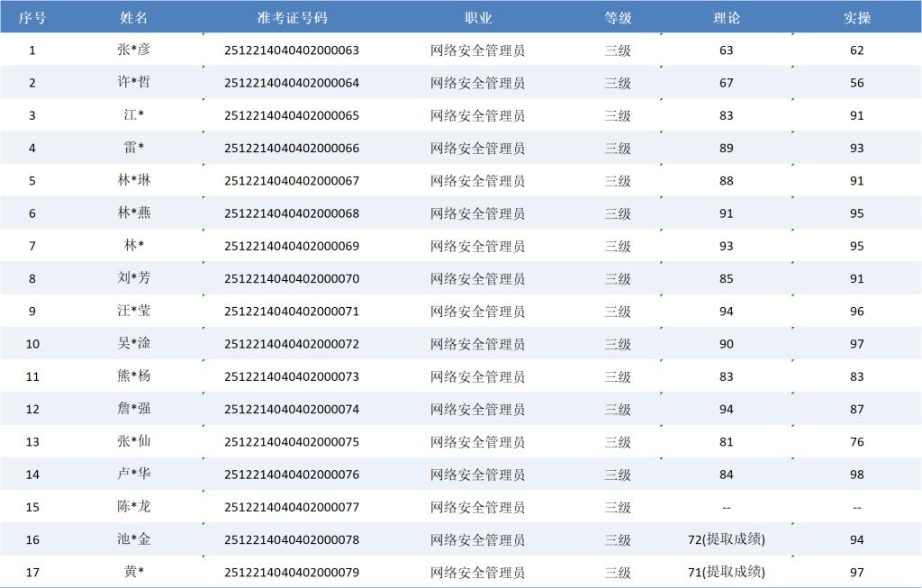Select exam number 2512214040402000079

pyautogui.click(x=292, y=572)
